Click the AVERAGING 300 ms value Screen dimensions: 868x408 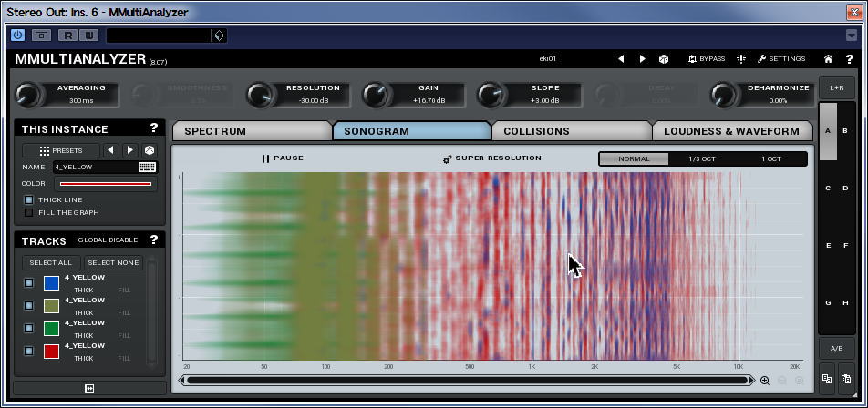click(81, 100)
